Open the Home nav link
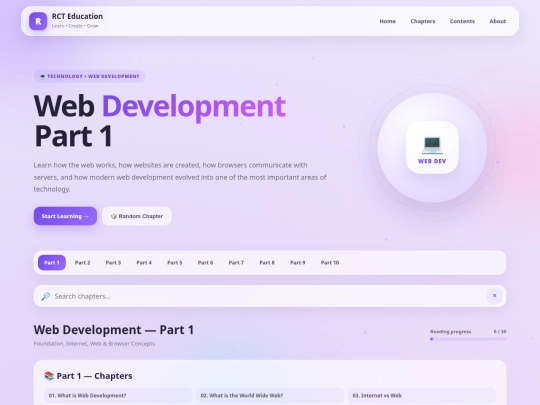 [x=387, y=21]
